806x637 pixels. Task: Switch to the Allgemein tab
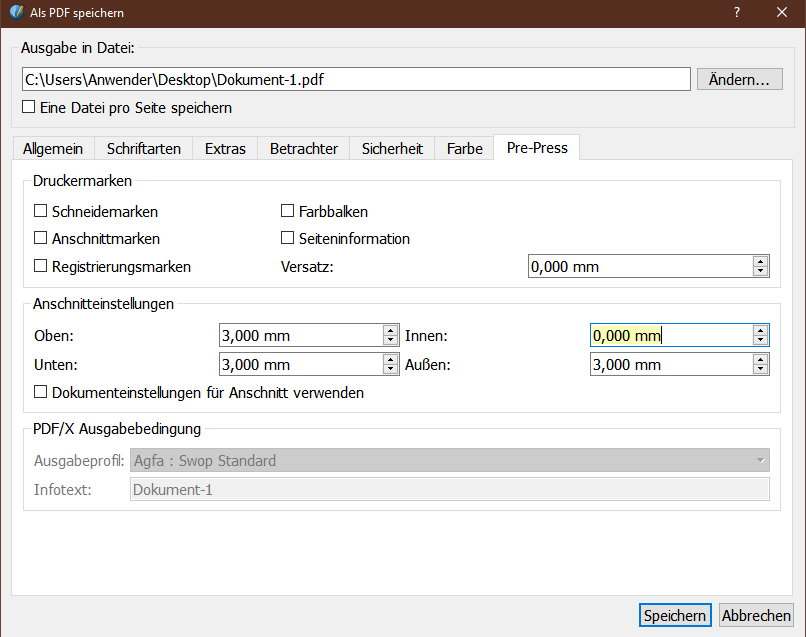pos(53,149)
